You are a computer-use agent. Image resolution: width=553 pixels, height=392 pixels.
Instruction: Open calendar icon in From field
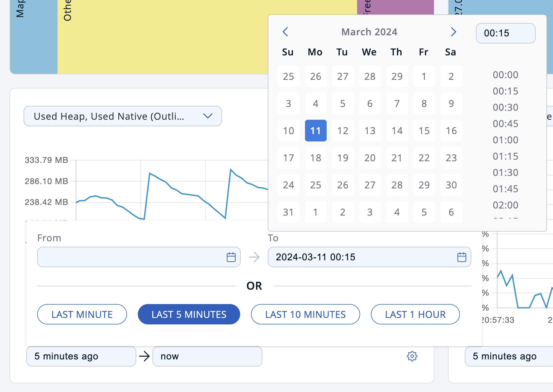[231, 257]
